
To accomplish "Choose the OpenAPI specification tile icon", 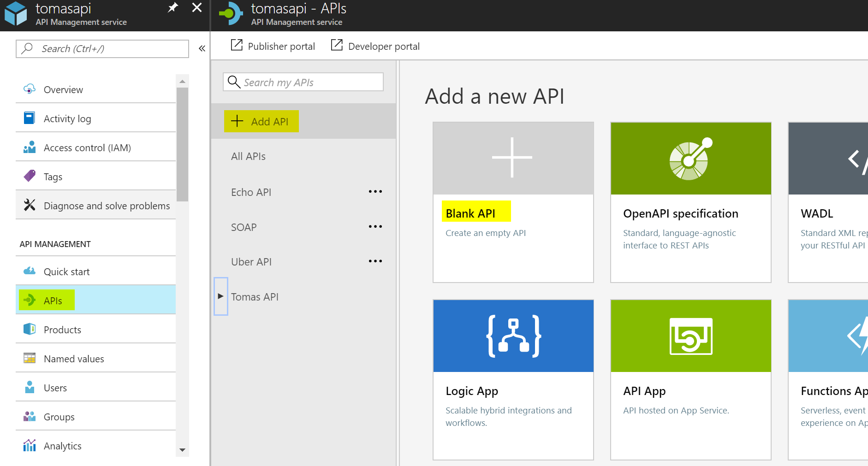I will 690,159.
